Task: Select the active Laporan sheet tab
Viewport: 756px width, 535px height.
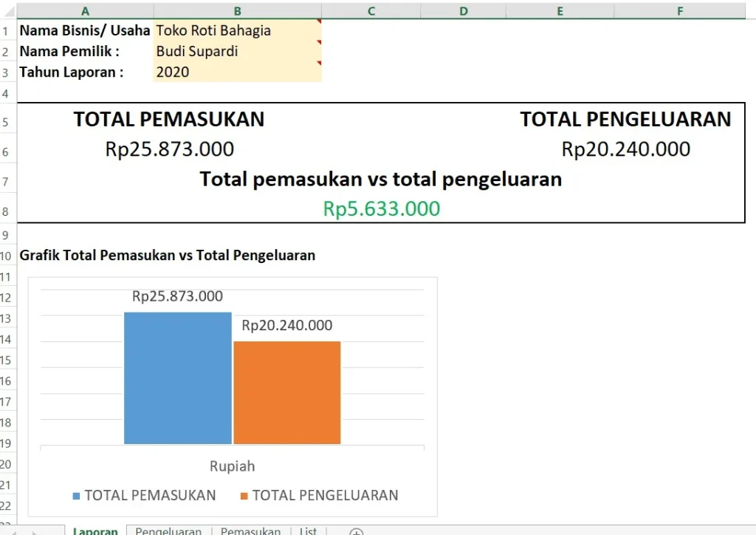Action: (95, 531)
